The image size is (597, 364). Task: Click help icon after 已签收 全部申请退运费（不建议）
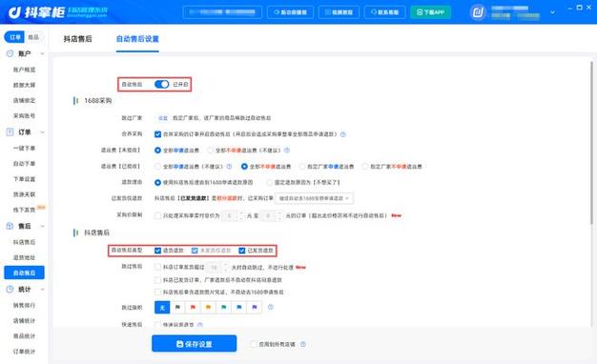229,167
